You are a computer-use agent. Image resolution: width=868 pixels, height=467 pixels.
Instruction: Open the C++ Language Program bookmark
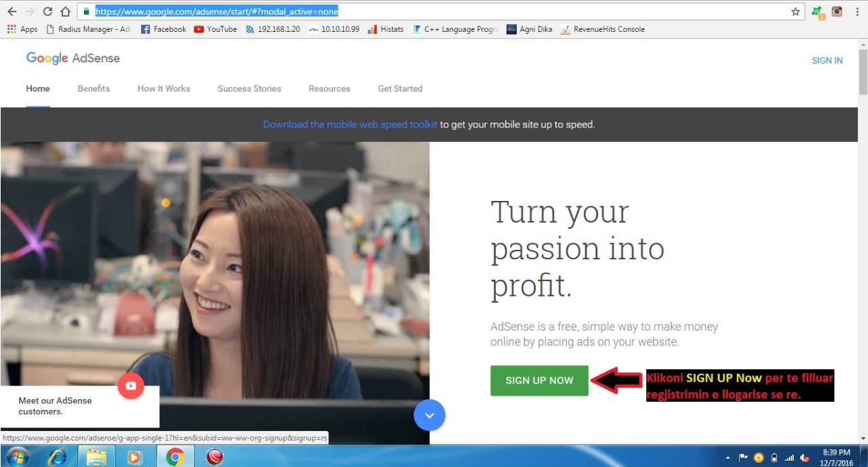[x=455, y=29]
